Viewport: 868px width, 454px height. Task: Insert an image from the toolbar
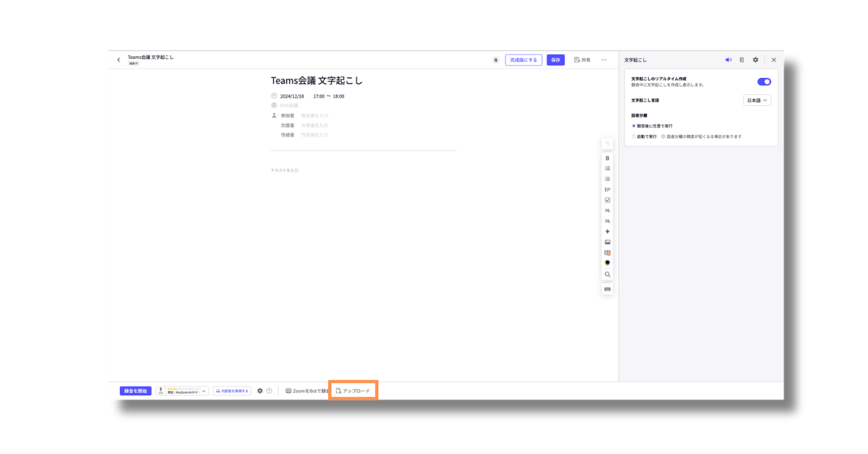click(x=608, y=242)
